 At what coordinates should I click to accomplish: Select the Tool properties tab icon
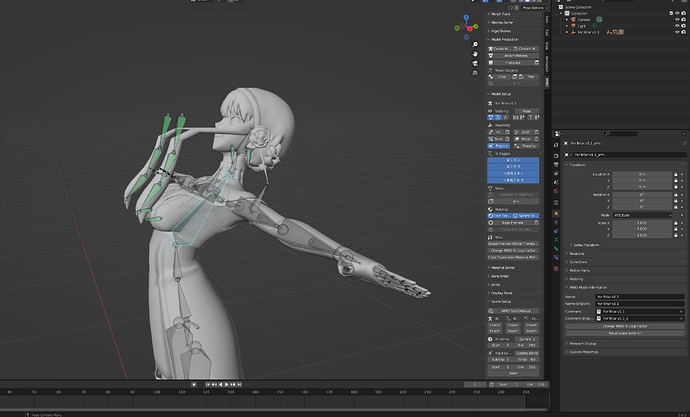point(556,145)
